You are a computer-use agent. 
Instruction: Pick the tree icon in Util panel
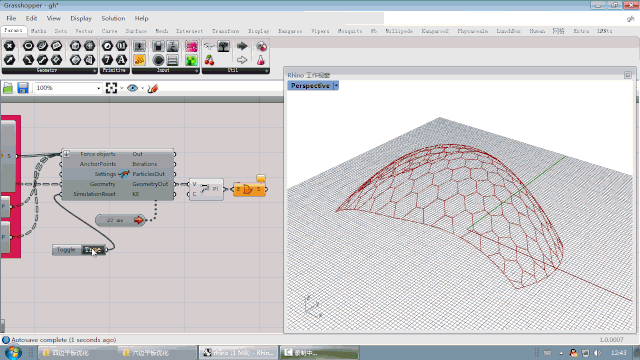(x=223, y=46)
